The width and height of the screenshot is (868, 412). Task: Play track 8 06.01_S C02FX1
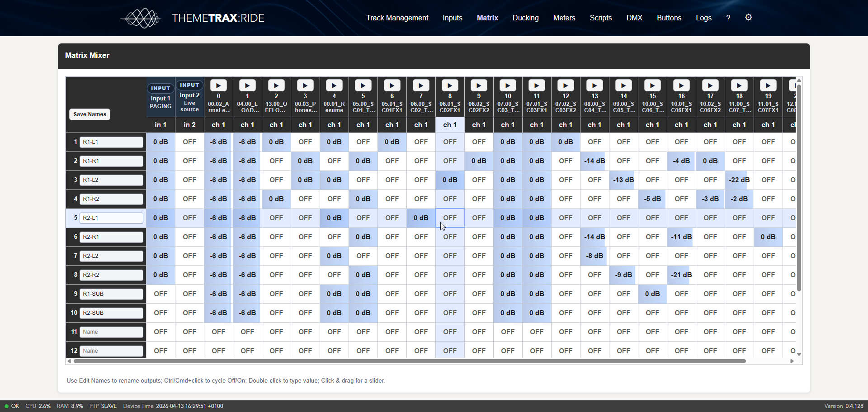coord(450,85)
